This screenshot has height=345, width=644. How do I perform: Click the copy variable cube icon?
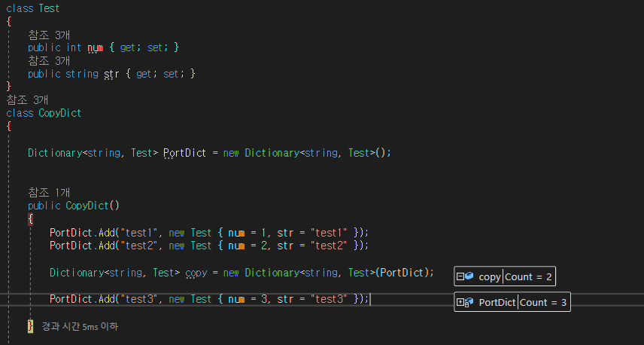pyautogui.click(x=469, y=276)
